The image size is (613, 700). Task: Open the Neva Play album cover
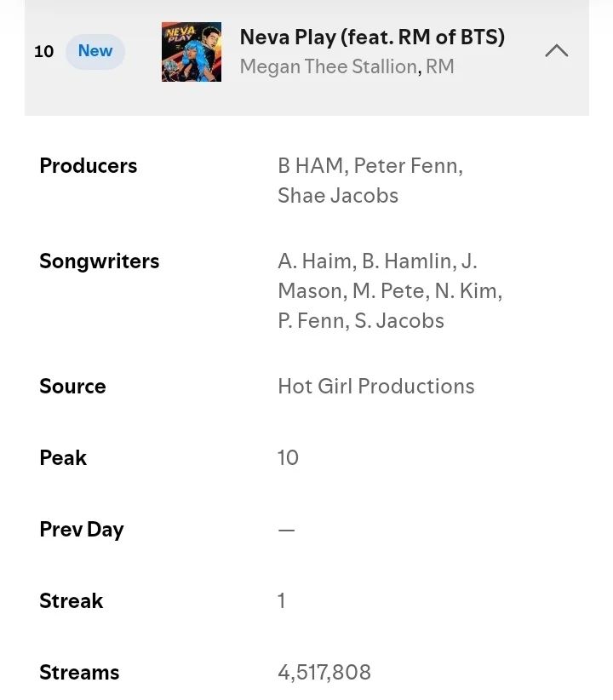[x=192, y=52]
